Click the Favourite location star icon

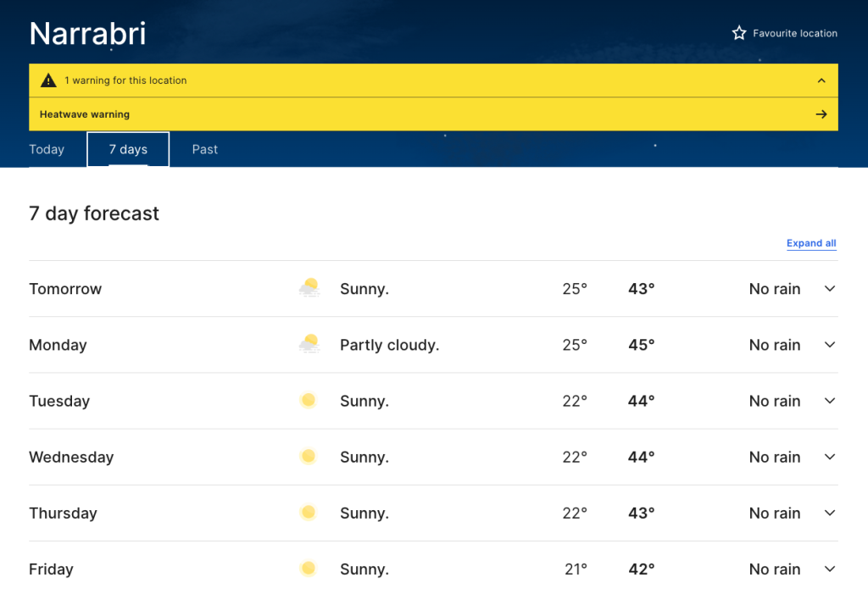[x=739, y=33]
